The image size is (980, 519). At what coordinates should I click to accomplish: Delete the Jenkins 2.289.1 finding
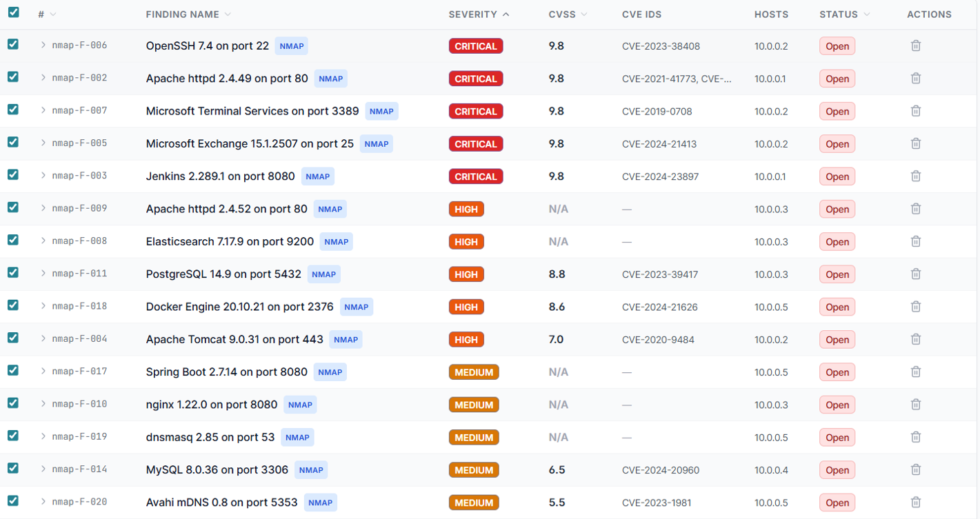pyautogui.click(x=915, y=176)
